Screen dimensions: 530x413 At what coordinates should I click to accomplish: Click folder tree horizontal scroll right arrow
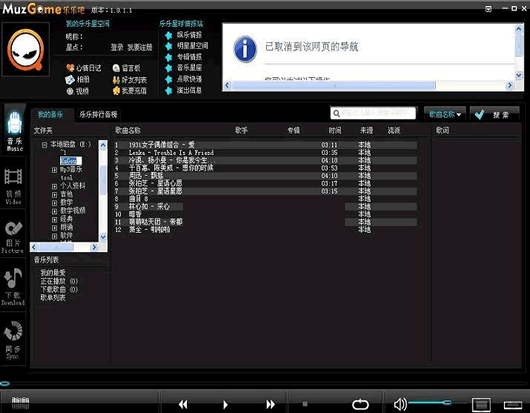point(94,247)
